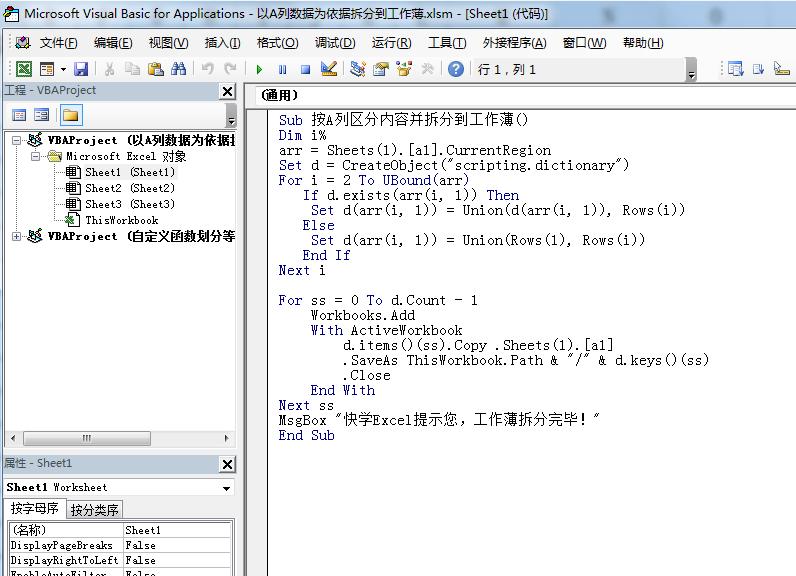Click the Break (pause) toolbar icon
This screenshot has height=576, width=796.
[282, 69]
